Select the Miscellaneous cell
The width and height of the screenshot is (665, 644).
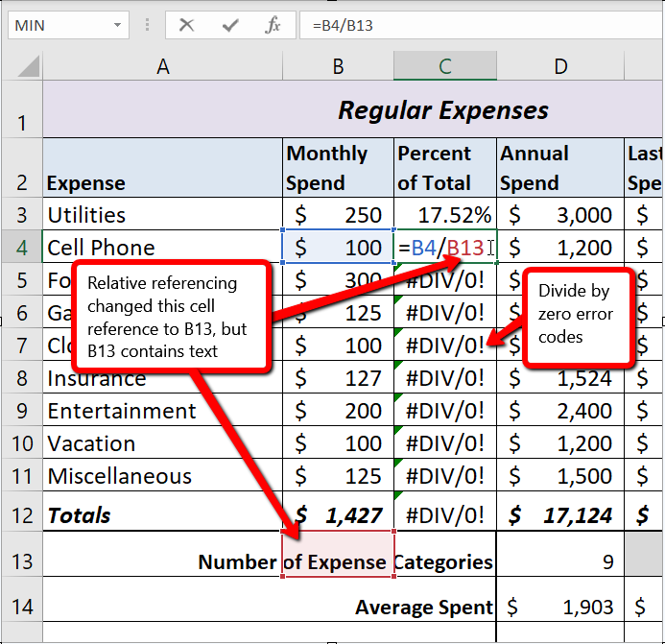point(162,475)
